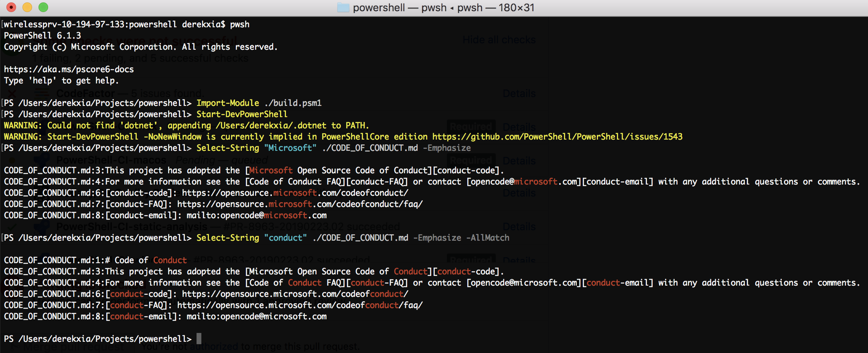Click the initial 'pwsh' bash command line

(x=127, y=24)
